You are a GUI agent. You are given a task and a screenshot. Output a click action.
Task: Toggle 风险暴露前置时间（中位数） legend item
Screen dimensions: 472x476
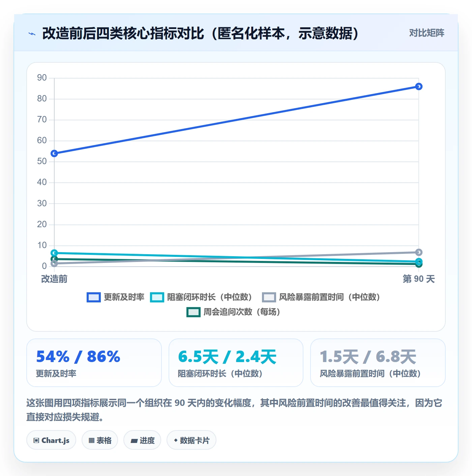321,297
